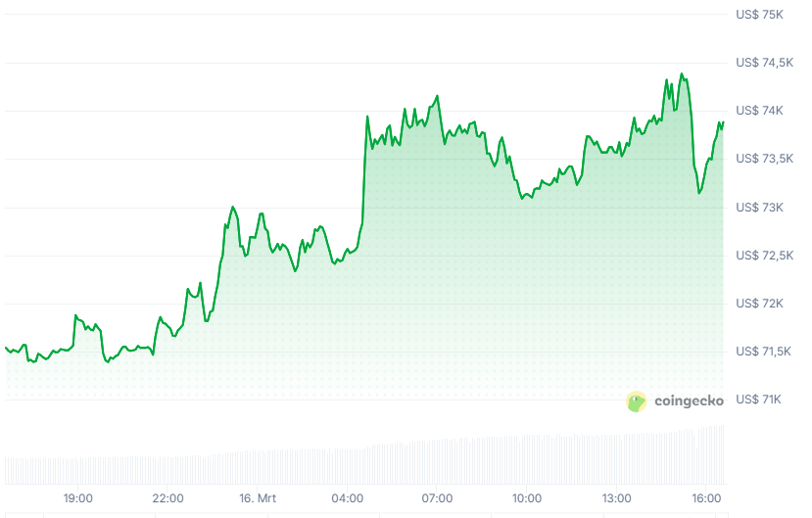The height and width of the screenshot is (518, 812).
Task: Select the 04:00 time label
Action: tap(348, 497)
